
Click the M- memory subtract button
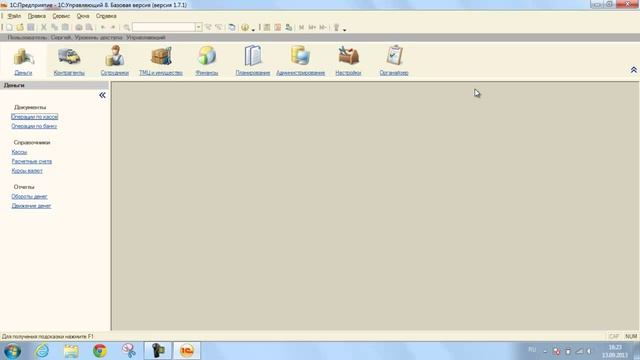coord(323,27)
